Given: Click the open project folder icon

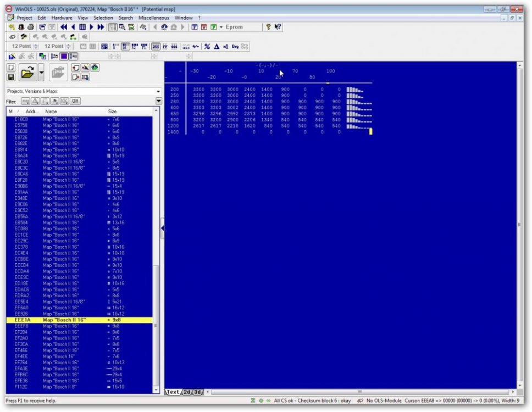Looking at the screenshot, I should pyautogui.click(x=27, y=72).
